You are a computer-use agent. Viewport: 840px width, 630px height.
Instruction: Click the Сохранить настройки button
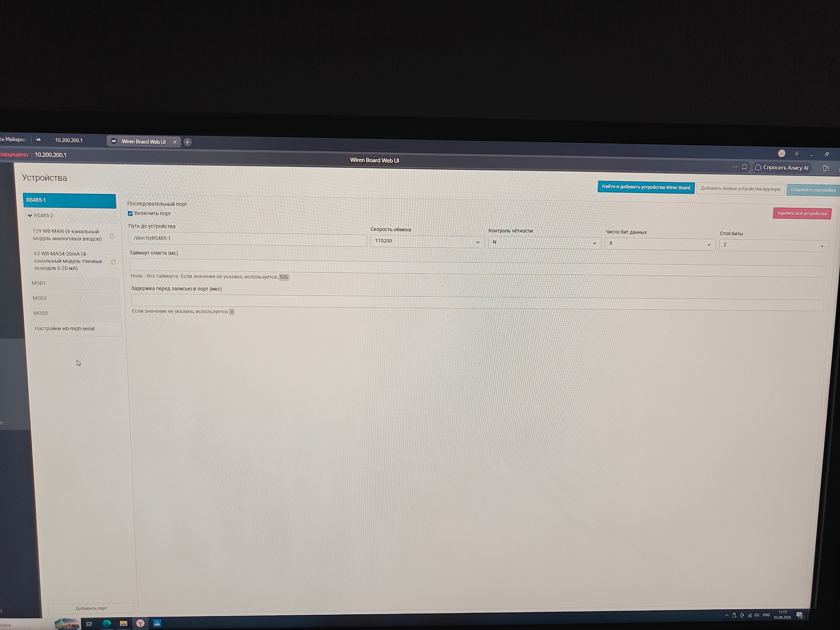coord(813,190)
